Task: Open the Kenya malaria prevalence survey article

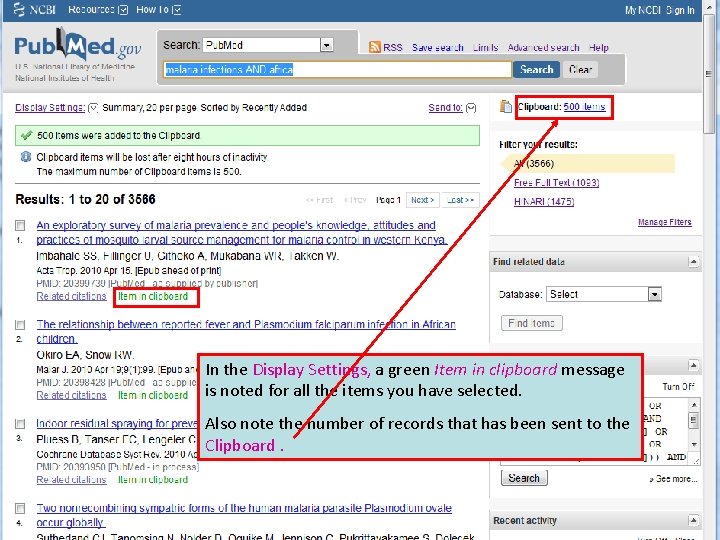Action: pos(242,232)
